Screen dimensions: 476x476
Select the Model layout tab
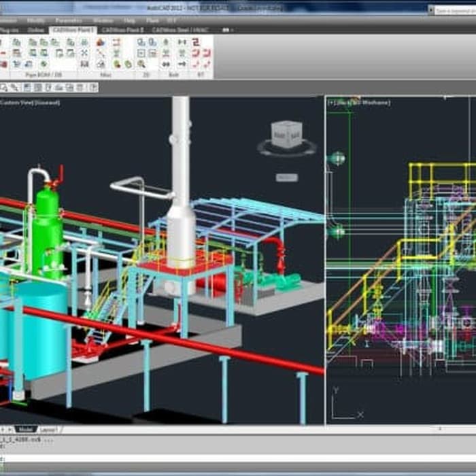[25, 430]
